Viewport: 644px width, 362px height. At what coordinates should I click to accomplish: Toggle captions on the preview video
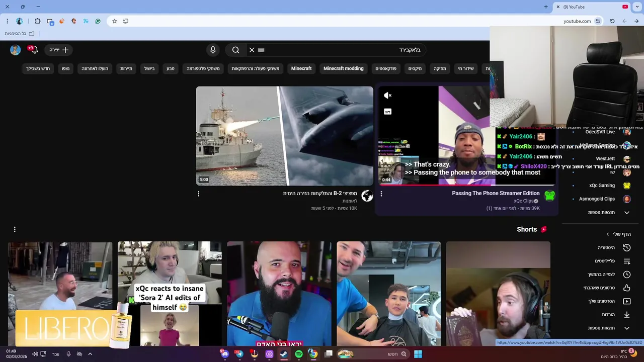(387, 112)
